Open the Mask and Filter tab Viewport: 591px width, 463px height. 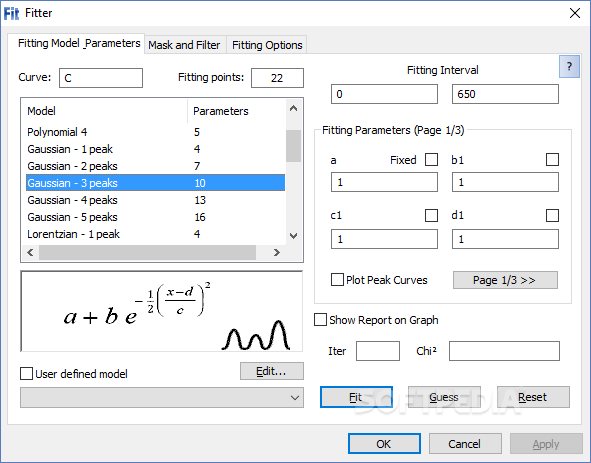pos(184,45)
